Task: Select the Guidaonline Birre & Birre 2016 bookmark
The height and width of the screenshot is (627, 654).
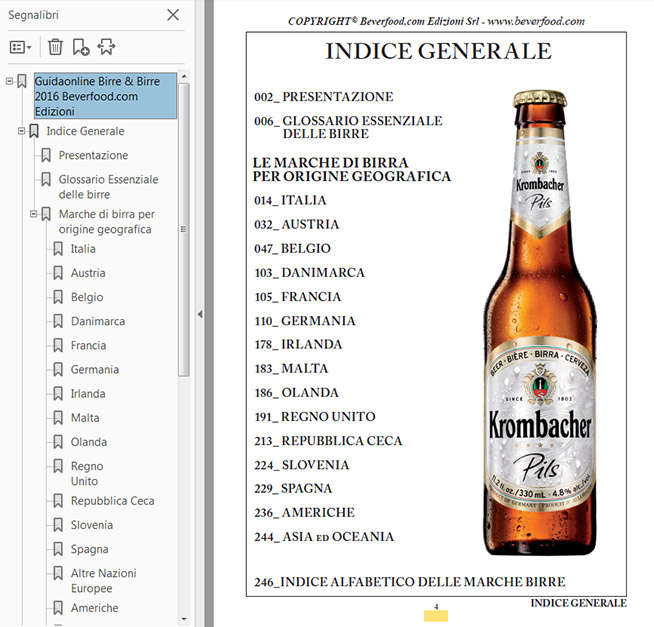Action: (106, 96)
